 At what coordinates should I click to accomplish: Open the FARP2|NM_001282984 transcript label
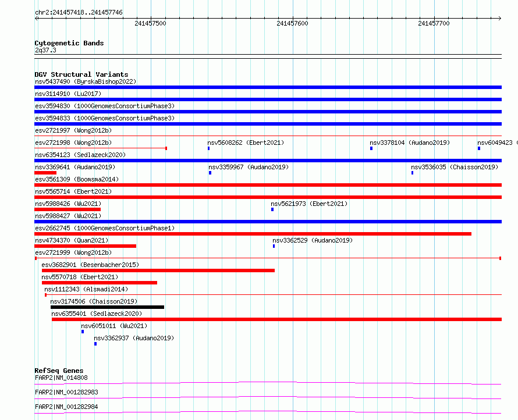tap(66, 407)
